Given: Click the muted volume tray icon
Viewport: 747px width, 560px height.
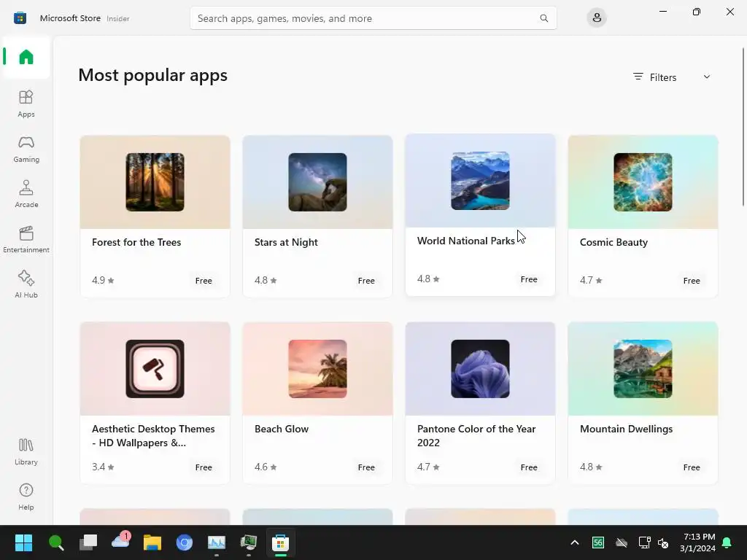Looking at the screenshot, I should click(663, 542).
